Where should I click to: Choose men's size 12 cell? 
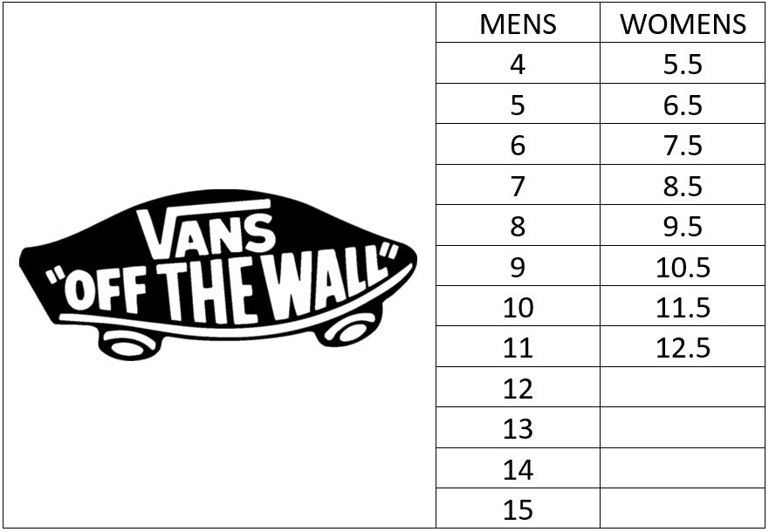518,389
